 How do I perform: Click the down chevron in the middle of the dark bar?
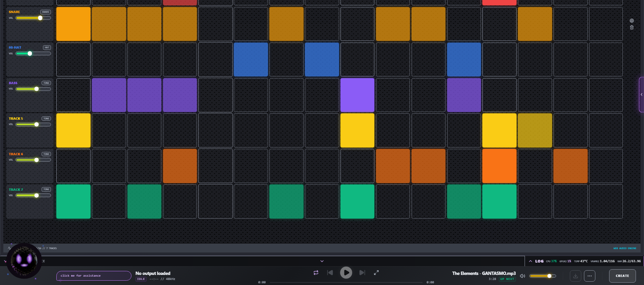coord(322,261)
